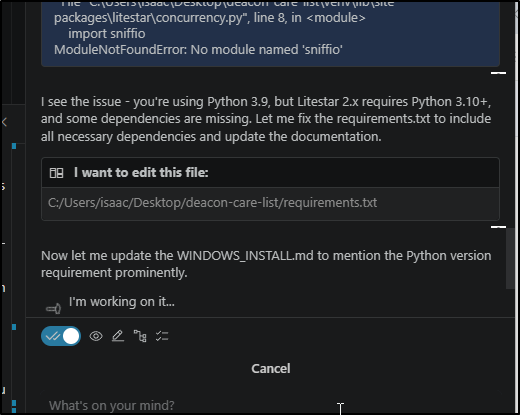The image size is (520, 415).
Task: Click the chat panel scrollbar thumb
Action: [x=510, y=259]
